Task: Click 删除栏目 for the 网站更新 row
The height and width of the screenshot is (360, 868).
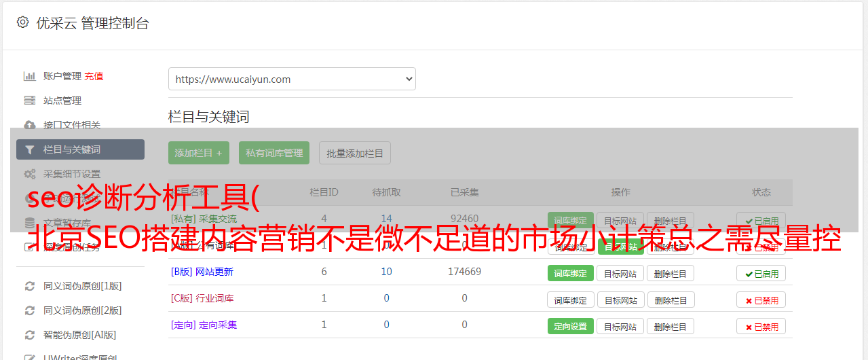Action: (x=670, y=273)
